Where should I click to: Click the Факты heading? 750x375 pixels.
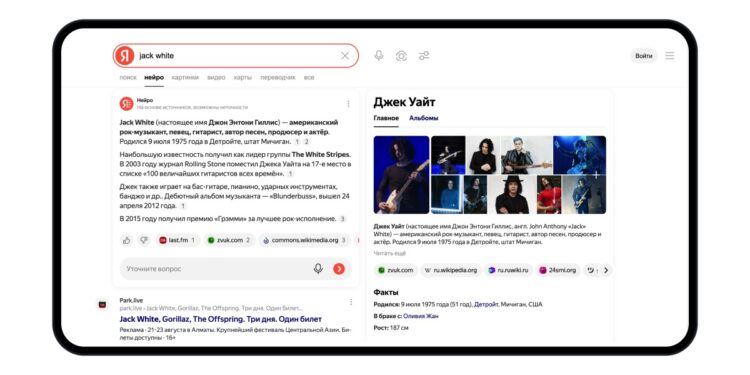[386, 292]
